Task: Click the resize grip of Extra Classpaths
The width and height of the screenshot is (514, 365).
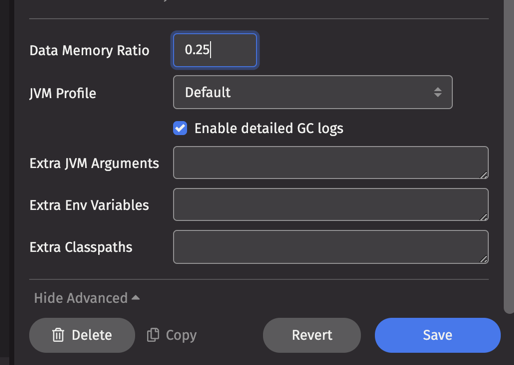Action: 484,259
